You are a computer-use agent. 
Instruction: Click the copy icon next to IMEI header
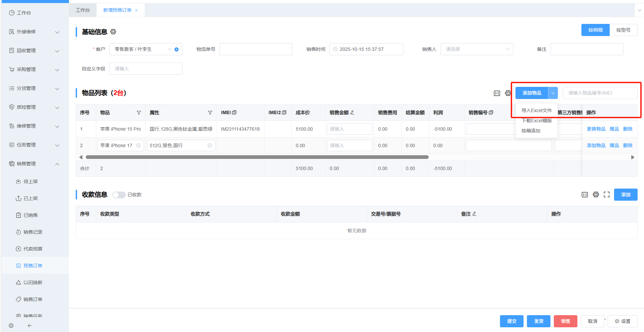click(x=234, y=112)
